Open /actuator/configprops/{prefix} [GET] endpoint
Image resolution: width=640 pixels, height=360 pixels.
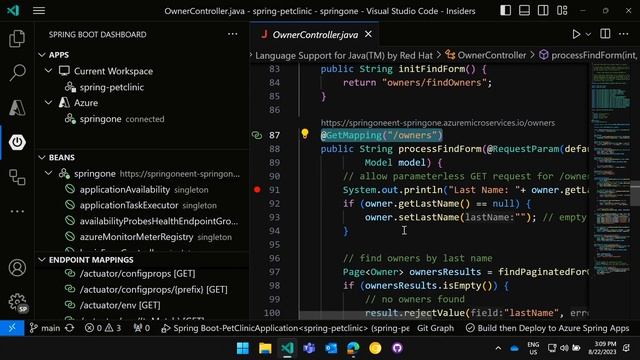point(146,289)
